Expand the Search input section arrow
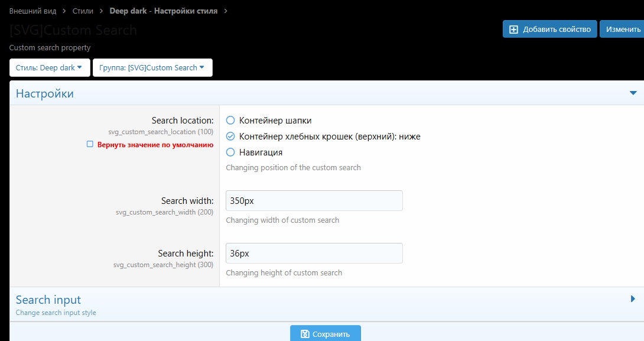The width and height of the screenshot is (644, 341). tap(633, 298)
